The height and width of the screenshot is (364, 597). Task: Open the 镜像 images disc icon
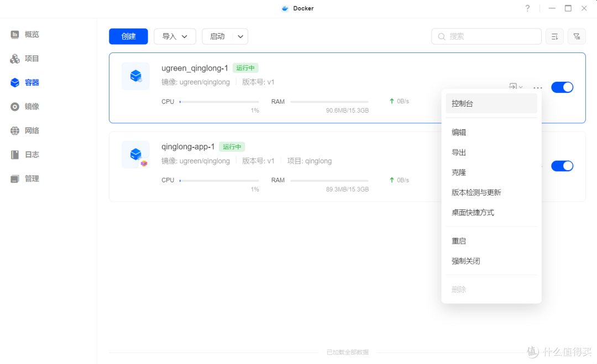(x=15, y=107)
